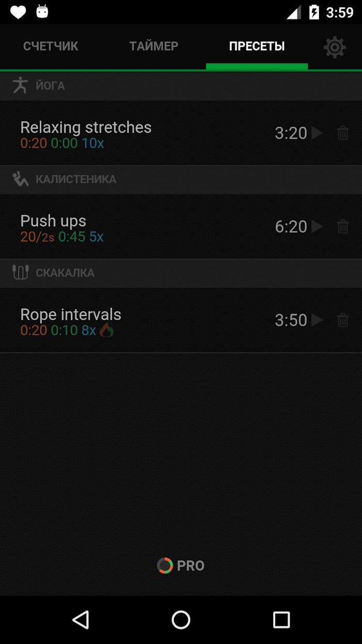Image resolution: width=362 pixels, height=644 pixels.
Task: Start the Rope intervals preset
Action: 317,320
